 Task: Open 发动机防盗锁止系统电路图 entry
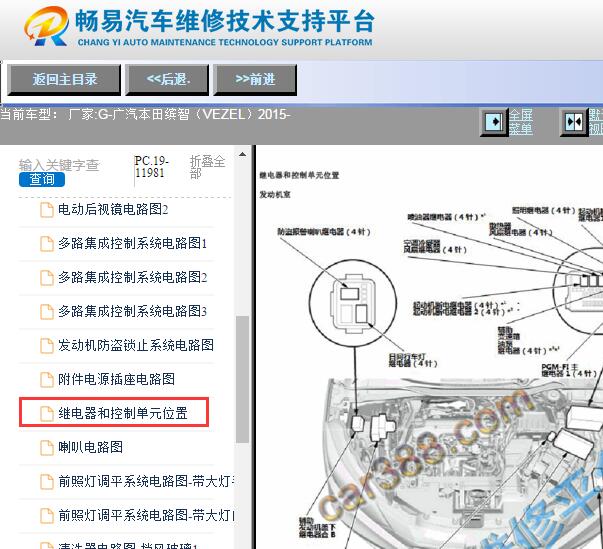point(136,345)
